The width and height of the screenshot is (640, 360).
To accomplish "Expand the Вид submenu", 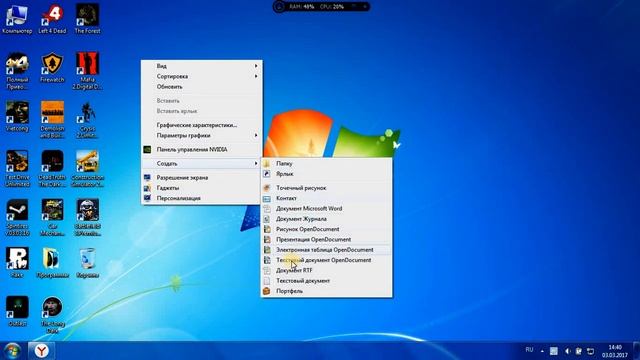I will pos(202,66).
